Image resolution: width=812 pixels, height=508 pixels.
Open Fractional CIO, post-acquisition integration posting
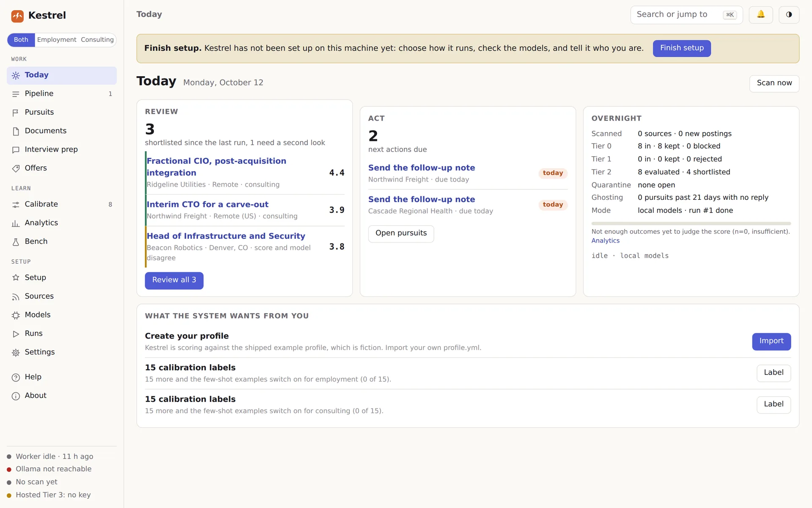point(216,167)
